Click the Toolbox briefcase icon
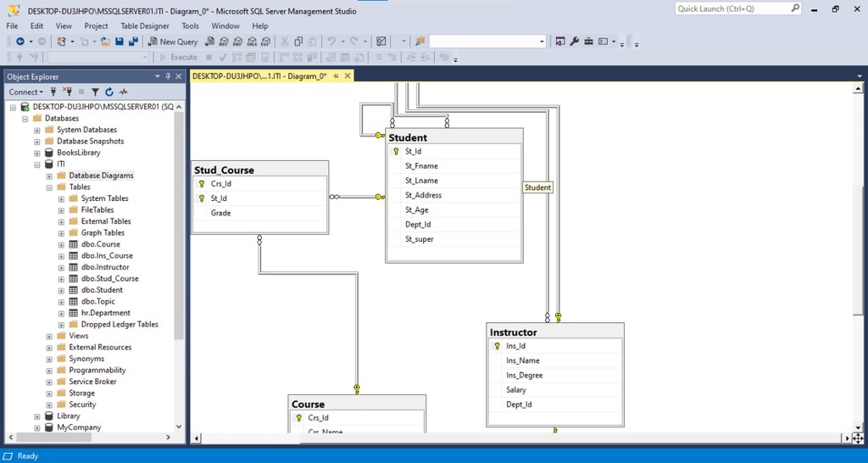868x463 pixels. pyautogui.click(x=588, y=42)
